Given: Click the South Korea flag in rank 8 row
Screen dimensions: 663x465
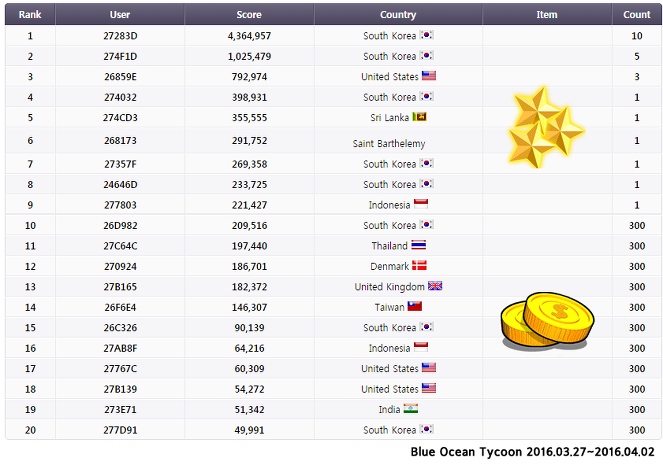Looking at the screenshot, I should click(427, 183).
